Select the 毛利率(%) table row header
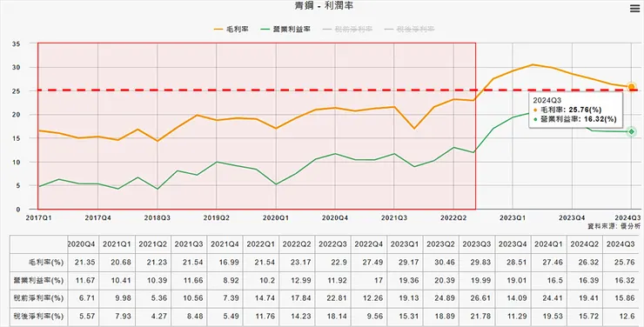 (38, 262)
